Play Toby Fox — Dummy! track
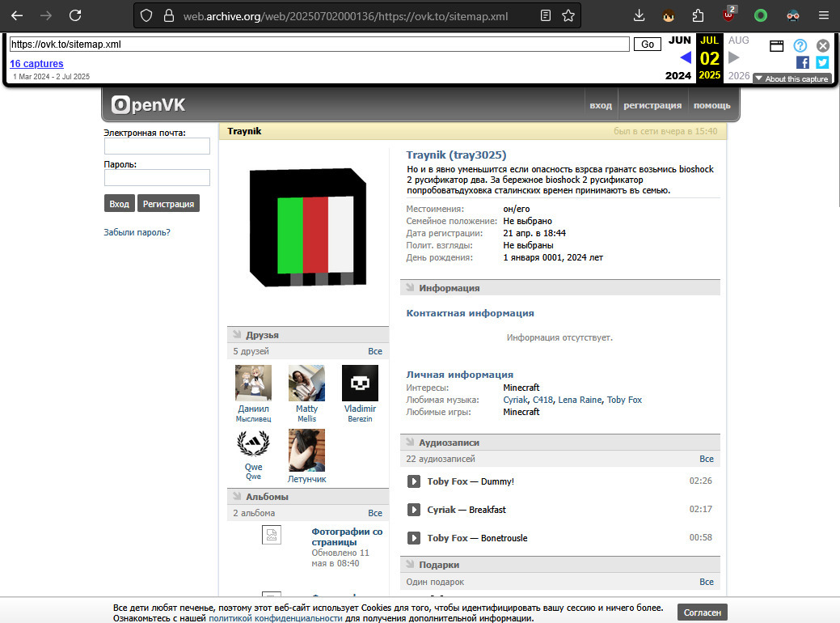840x623 pixels. tap(414, 481)
